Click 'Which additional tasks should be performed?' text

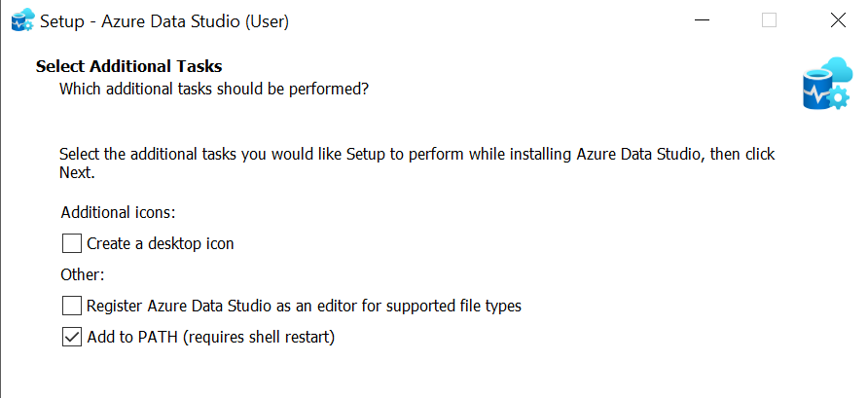[214, 90]
